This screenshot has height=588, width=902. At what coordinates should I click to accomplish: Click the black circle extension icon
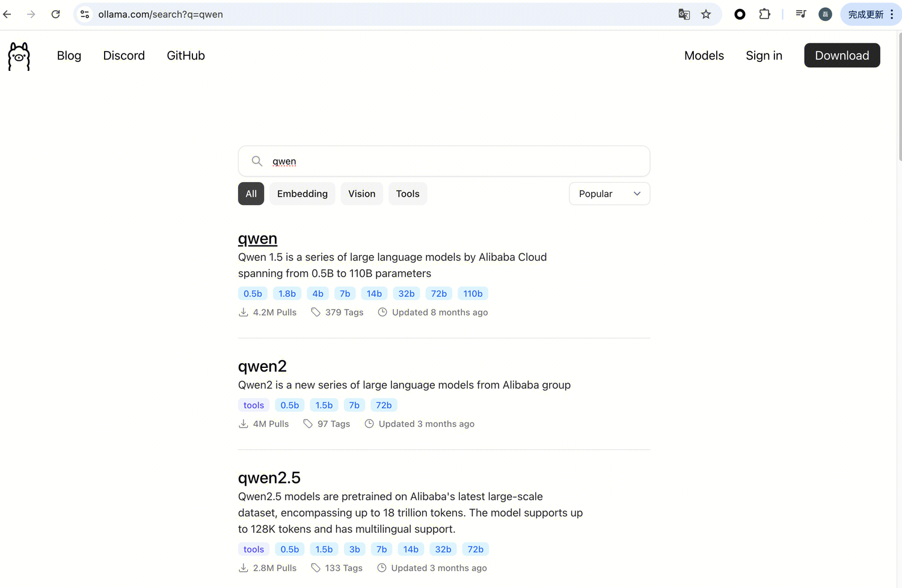(740, 14)
